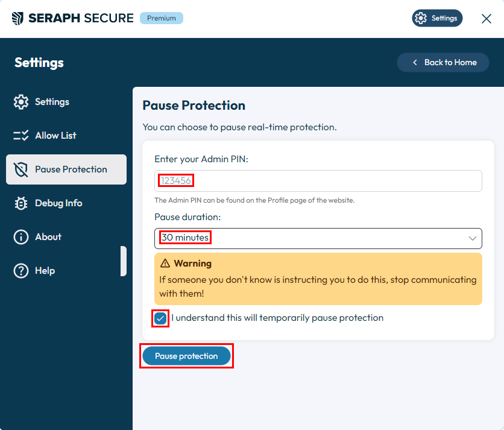
Task: Expand the Pause duration dropdown arrow
Action: (x=472, y=238)
